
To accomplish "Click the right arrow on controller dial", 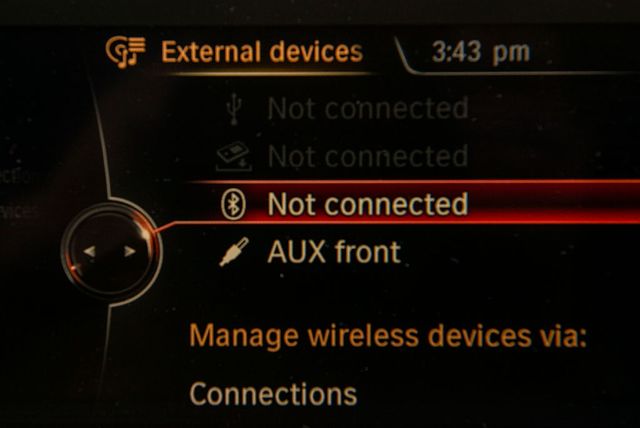I will coord(129,251).
